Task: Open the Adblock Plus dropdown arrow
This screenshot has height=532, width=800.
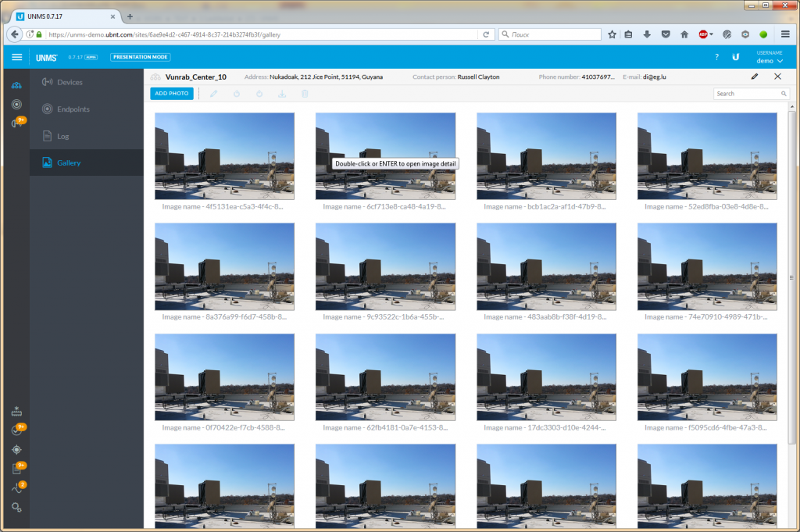Action: pyautogui.click(x=712, y=34)
